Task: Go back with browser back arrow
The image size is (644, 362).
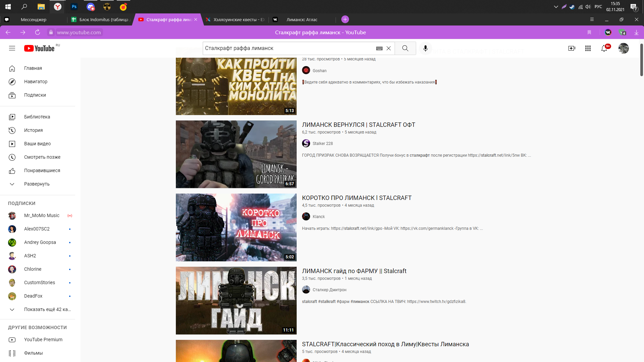Action: pos(8,33)
